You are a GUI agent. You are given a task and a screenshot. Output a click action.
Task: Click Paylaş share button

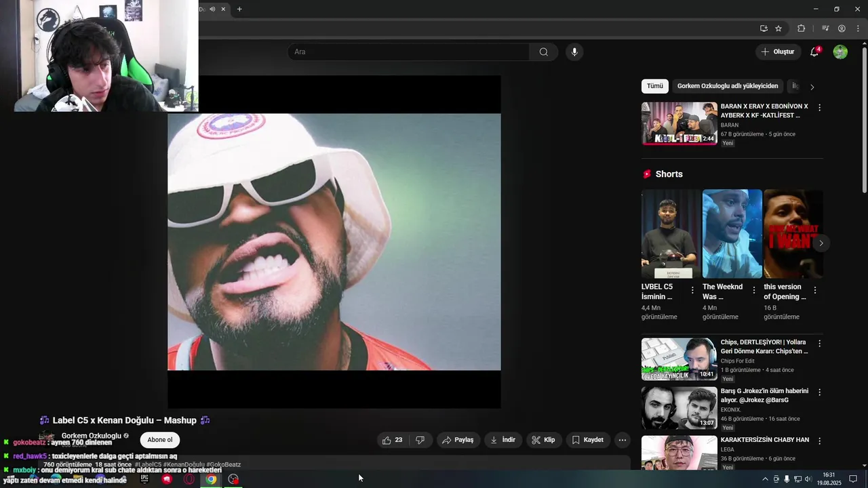coord(458,440)
